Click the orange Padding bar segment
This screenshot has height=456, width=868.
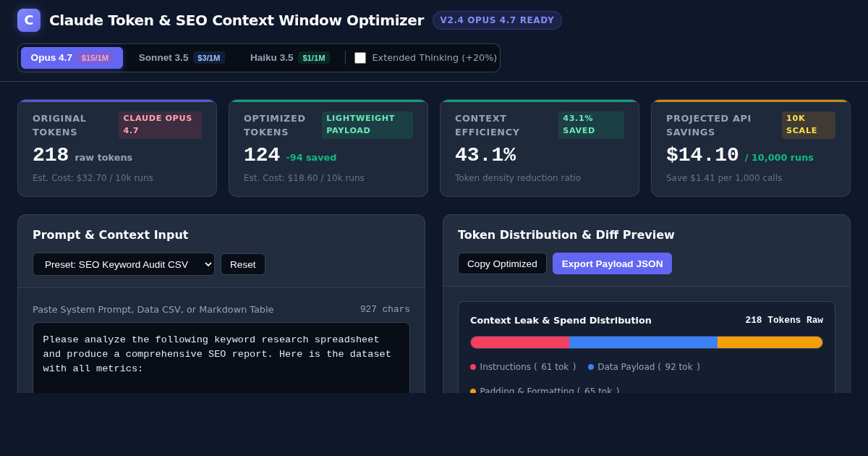[770, 342]
